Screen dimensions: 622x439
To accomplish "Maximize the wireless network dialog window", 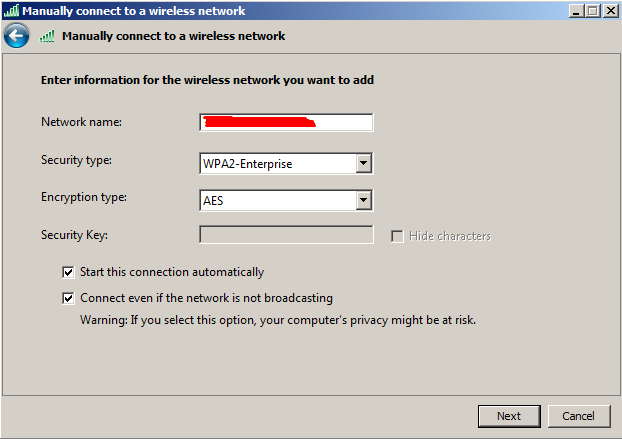I will pyautogui.click(x=593, y=11).
